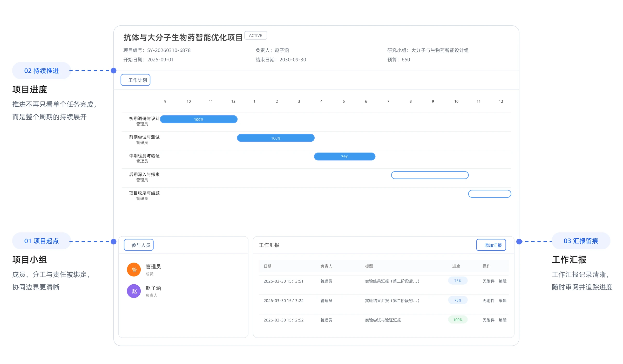Open the 实验结果汇报（第二阶段初...） title

click(x=392, y=301)
